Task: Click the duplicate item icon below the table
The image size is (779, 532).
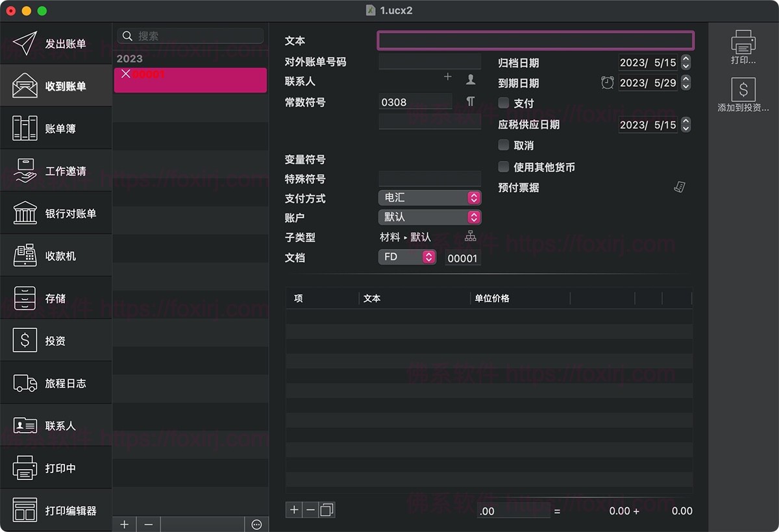Action: coord(327,510)
